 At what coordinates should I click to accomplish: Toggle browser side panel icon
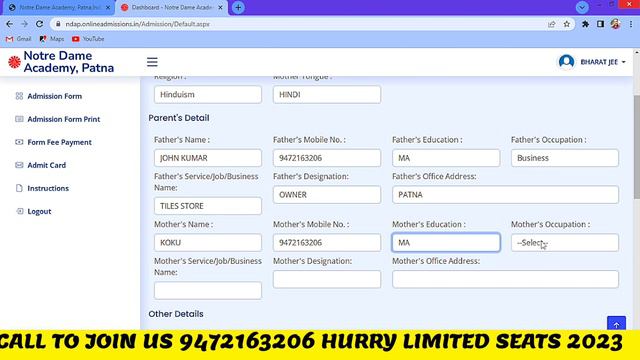[x=600, y=24]
